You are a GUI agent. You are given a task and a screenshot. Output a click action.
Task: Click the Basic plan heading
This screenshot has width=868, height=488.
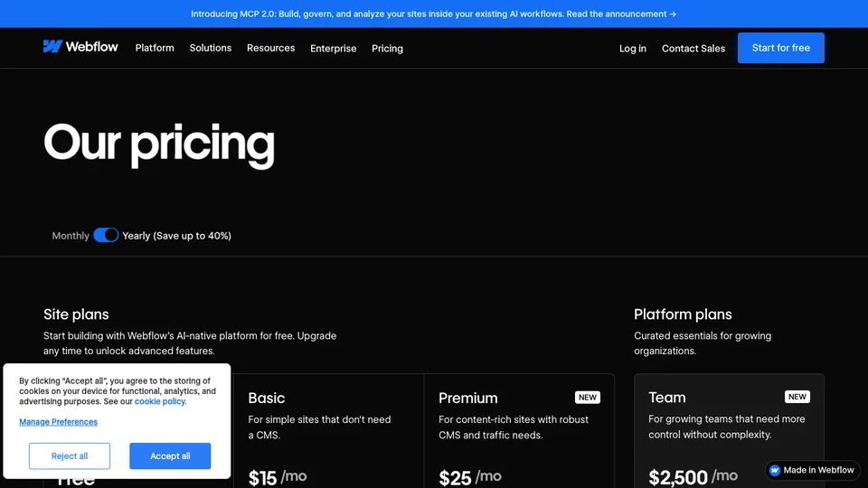[x=266, y=399]
